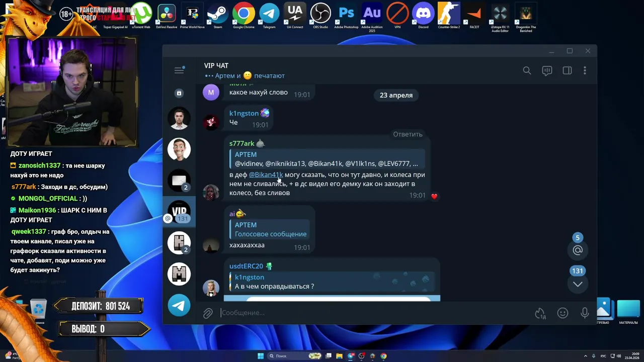Select the VIP chat with 131 unread
The height and width of the screenshot is (362, 644).
179,212
